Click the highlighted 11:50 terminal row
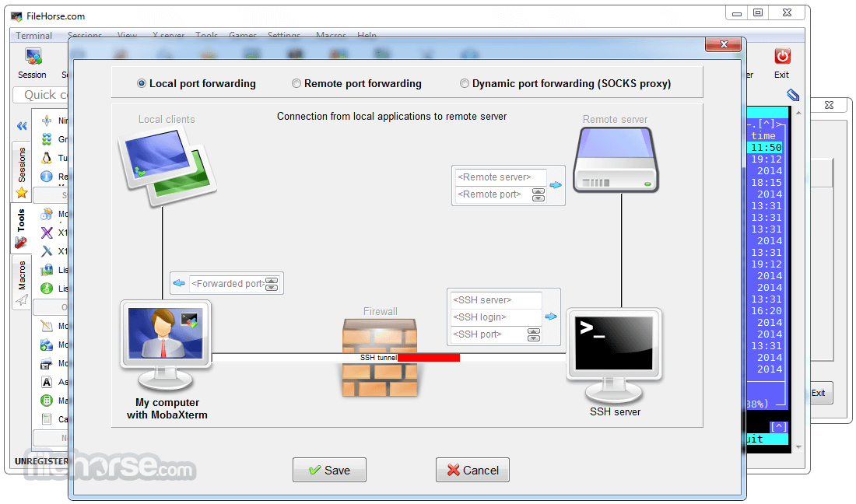Image resolution: width=856 pixels, height=504 pixels. coord(767,148)
